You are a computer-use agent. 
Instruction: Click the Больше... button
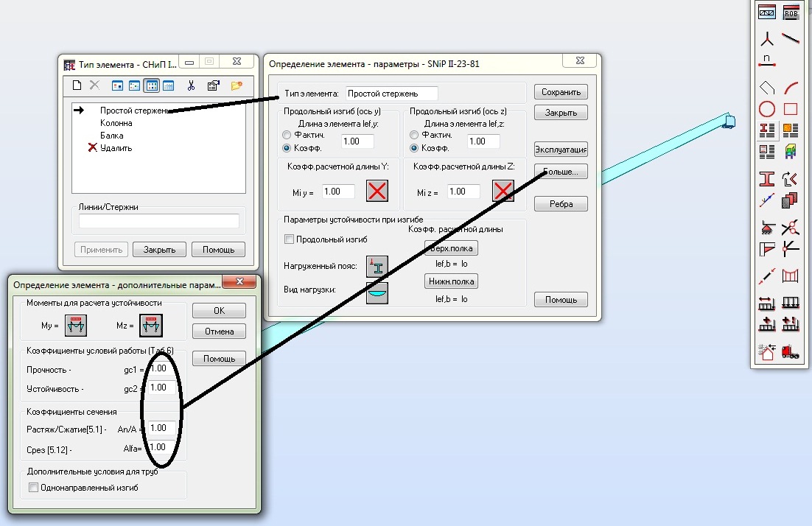(561, 172)
